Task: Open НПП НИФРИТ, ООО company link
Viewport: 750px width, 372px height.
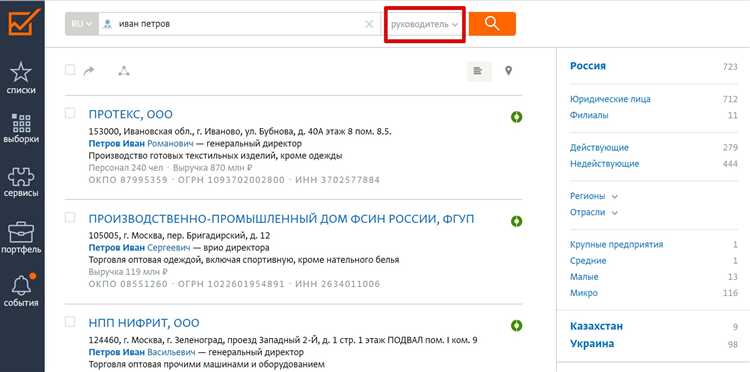Action: (144, 323)
